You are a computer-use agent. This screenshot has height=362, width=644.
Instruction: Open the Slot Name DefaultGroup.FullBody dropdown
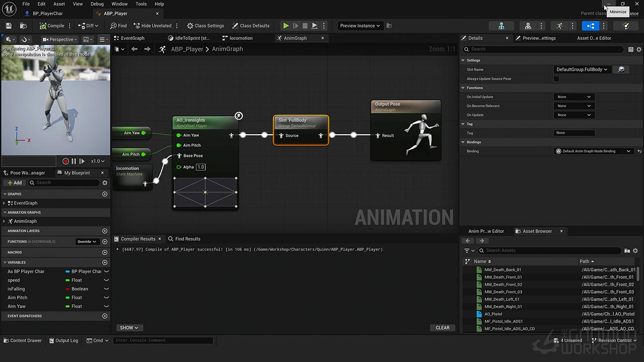(x=581, y=69)
